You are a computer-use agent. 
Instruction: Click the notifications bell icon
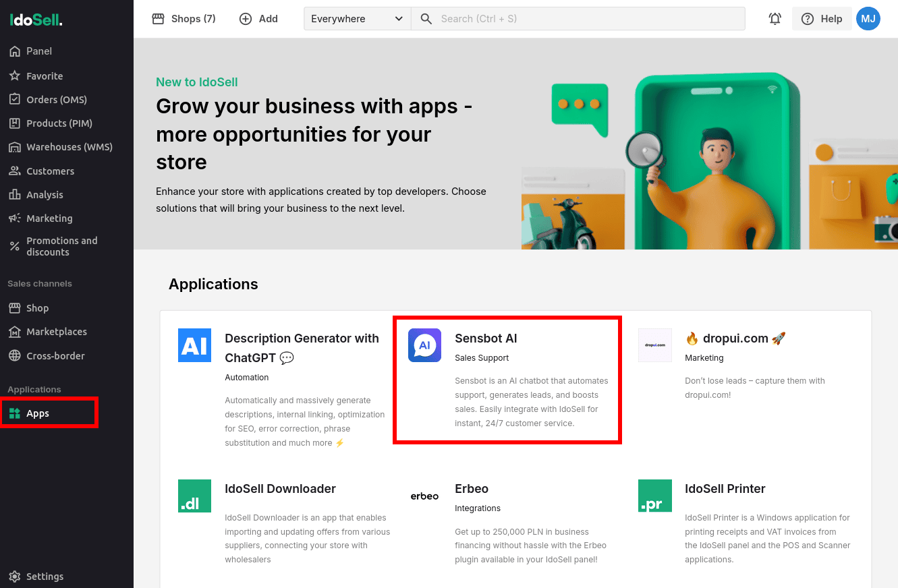775,19
